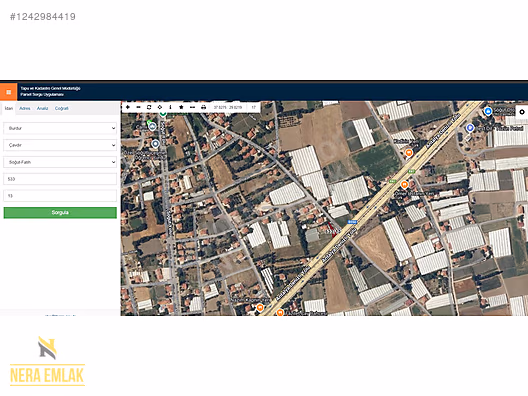
Task: Click the coordinates readout in map toolbar
Action: click(228, 107)
